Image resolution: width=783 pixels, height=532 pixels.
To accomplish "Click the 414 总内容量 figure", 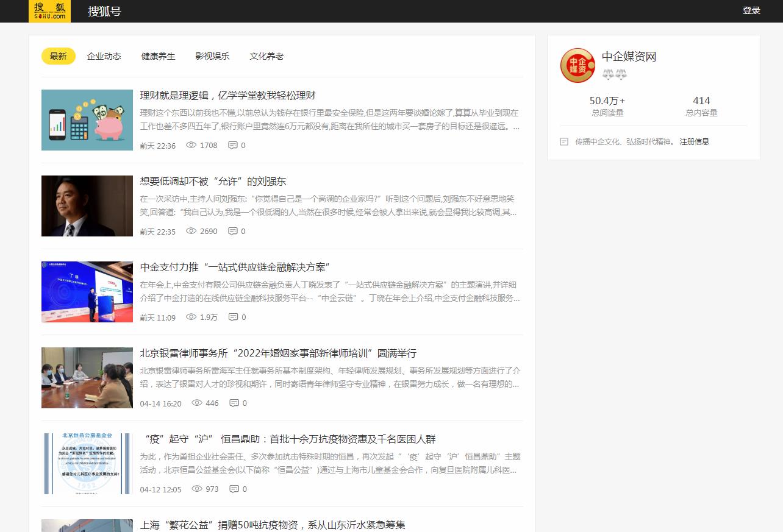I will click(701, 101).
